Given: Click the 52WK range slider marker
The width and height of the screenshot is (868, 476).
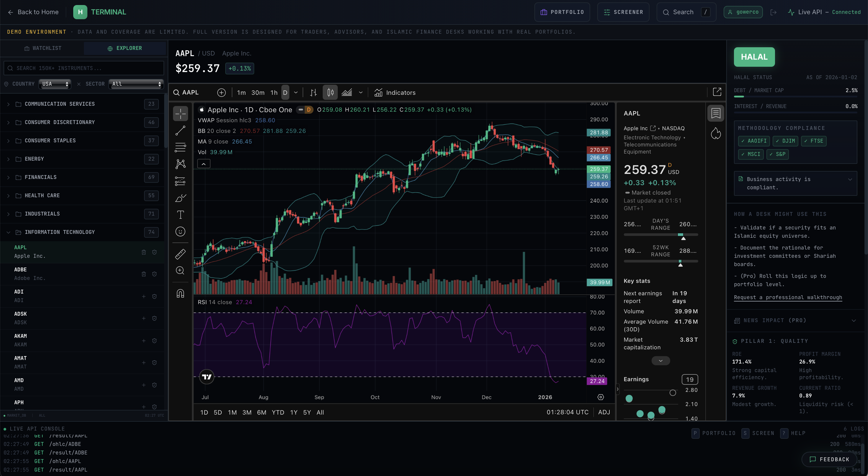Looking at the screenshot, I should [680, 265].
